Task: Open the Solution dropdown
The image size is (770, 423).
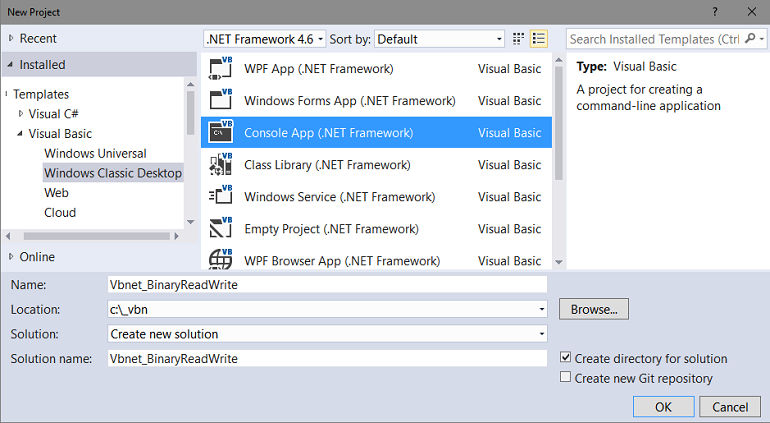Action: [x=542, y=334]
